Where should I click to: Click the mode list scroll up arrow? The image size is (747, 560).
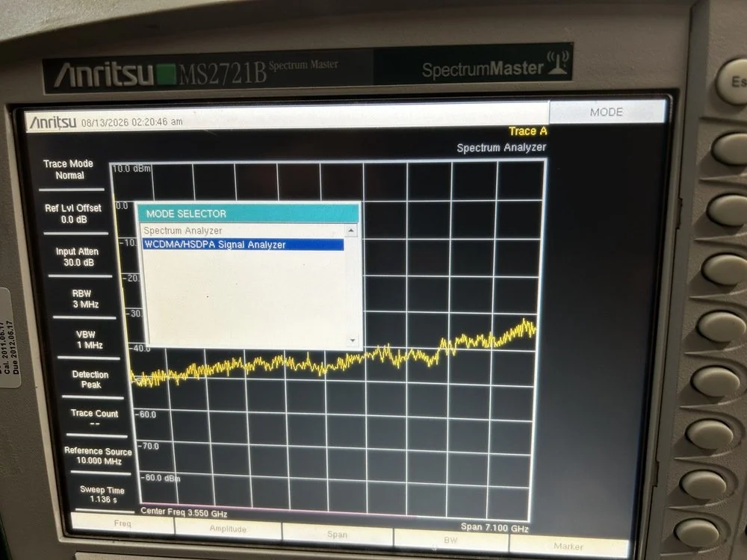click(351, 231)
